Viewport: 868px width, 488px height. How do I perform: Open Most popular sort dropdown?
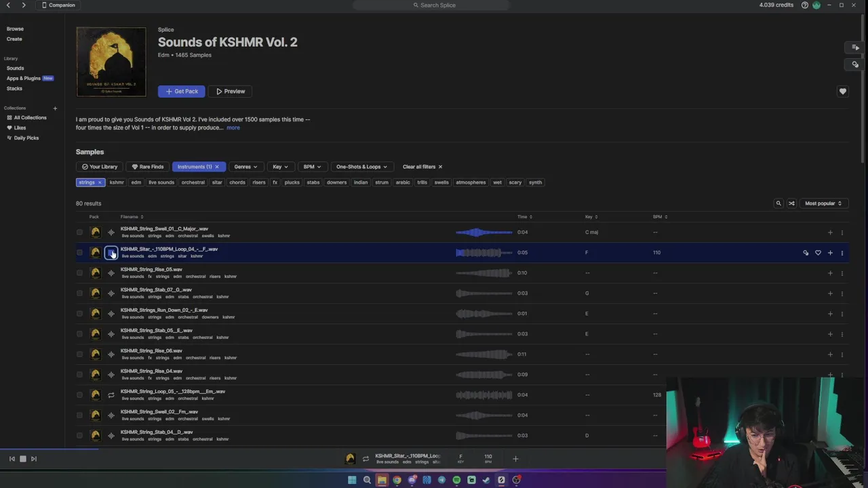coord(823,203)
